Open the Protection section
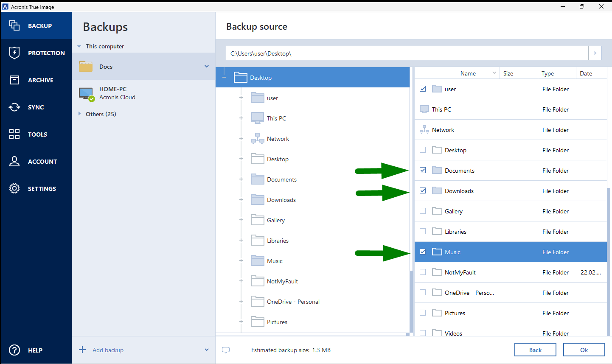 [36, 53]
